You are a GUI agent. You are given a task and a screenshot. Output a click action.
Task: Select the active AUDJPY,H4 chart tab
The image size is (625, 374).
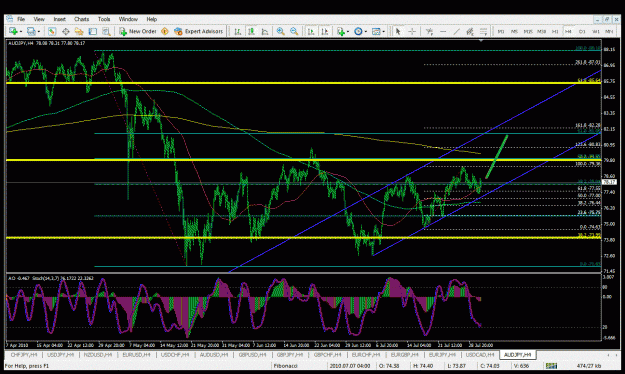[x=517, y=354]
